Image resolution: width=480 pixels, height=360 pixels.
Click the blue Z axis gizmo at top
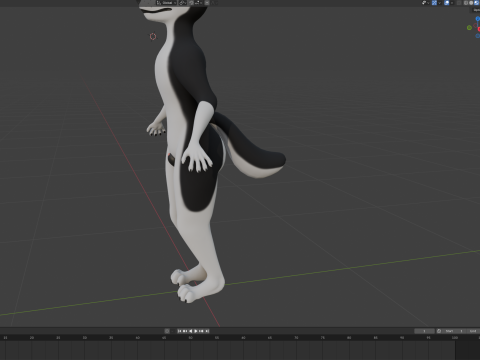tap(477, 19)
